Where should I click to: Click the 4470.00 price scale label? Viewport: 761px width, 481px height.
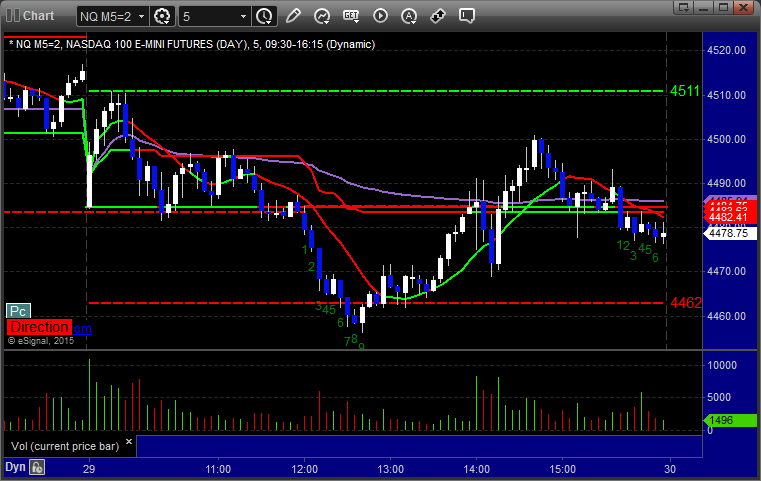727,271
